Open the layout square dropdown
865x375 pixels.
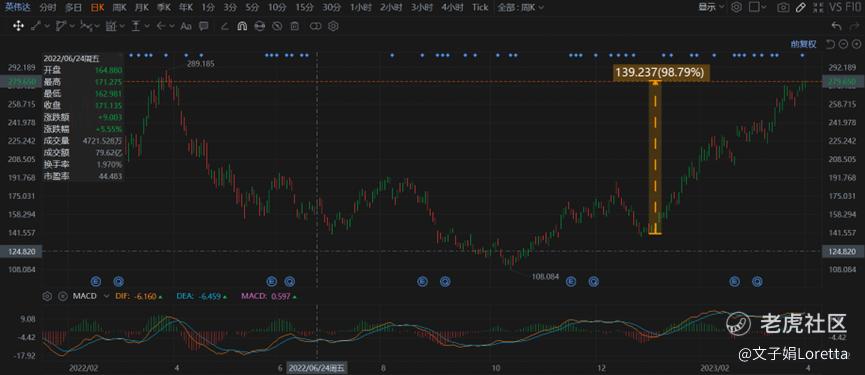(x=759, y=7)
